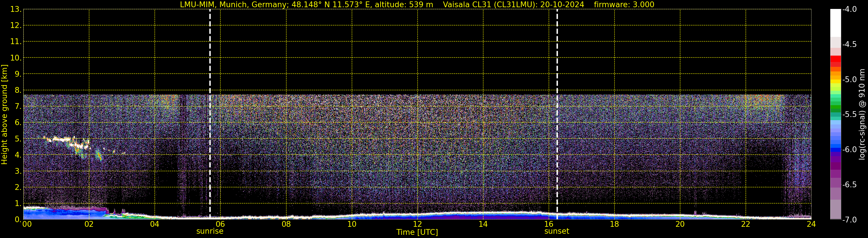Pick the white top section of the colorbar

[835, 22]
